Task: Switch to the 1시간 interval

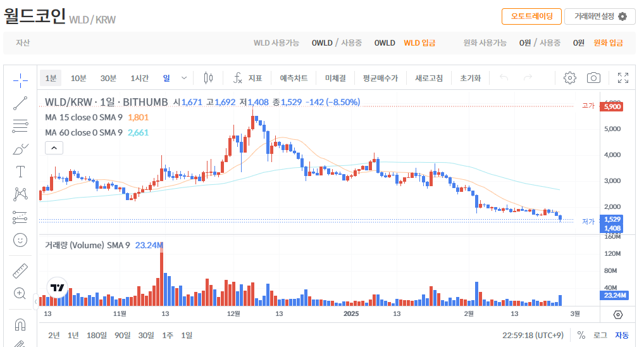Action: (139, 78)
